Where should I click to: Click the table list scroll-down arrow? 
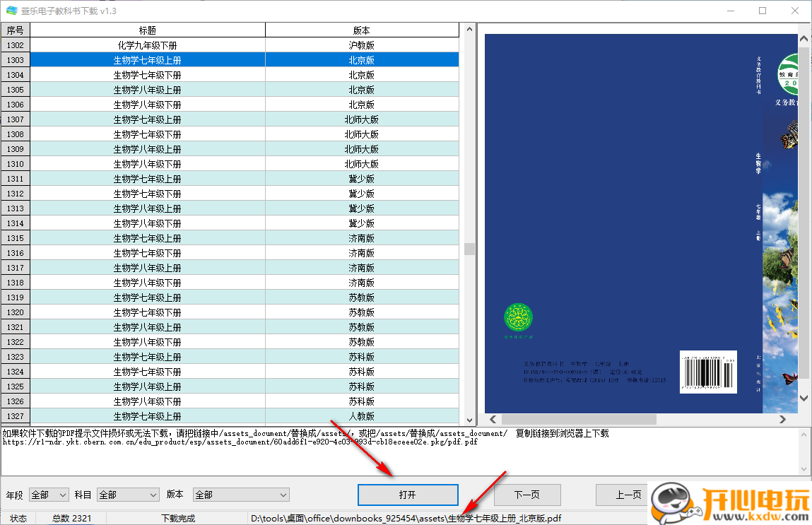(x=469, y=420)
